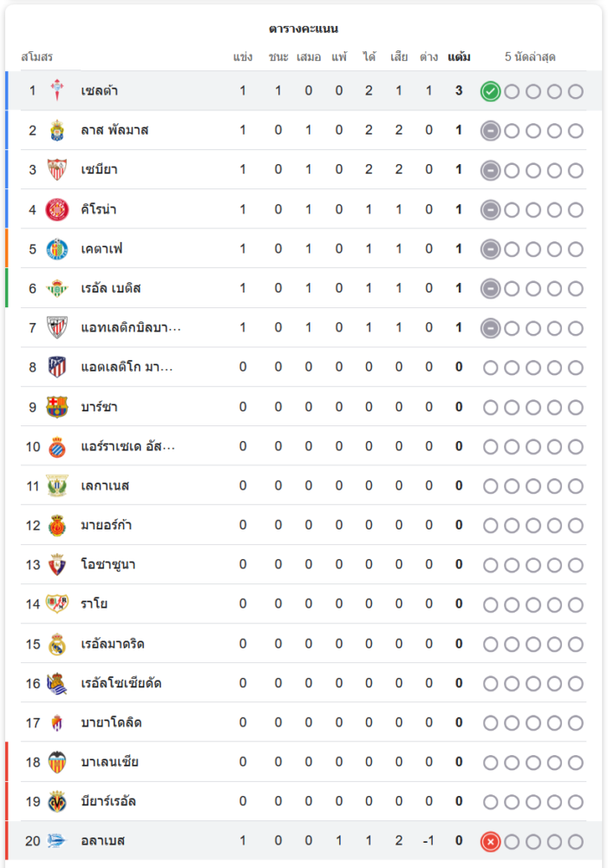Click the แต้ม points column header
608x868 pixels.
click(459, 57)
